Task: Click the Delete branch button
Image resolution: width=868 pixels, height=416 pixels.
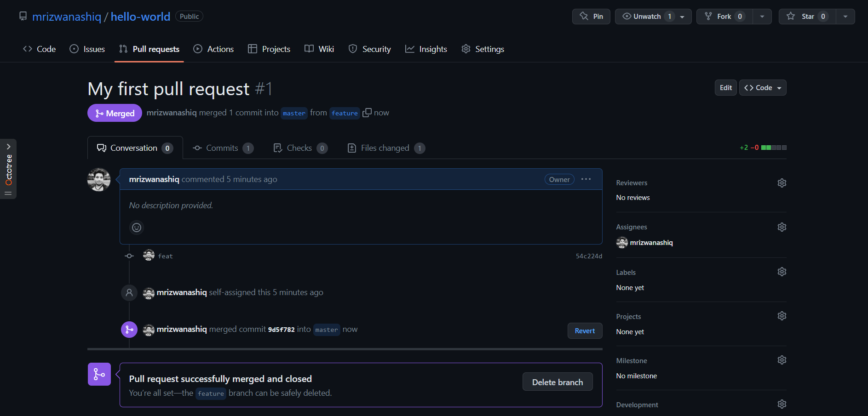Action: pyautogui.click(x=558, y=382)
